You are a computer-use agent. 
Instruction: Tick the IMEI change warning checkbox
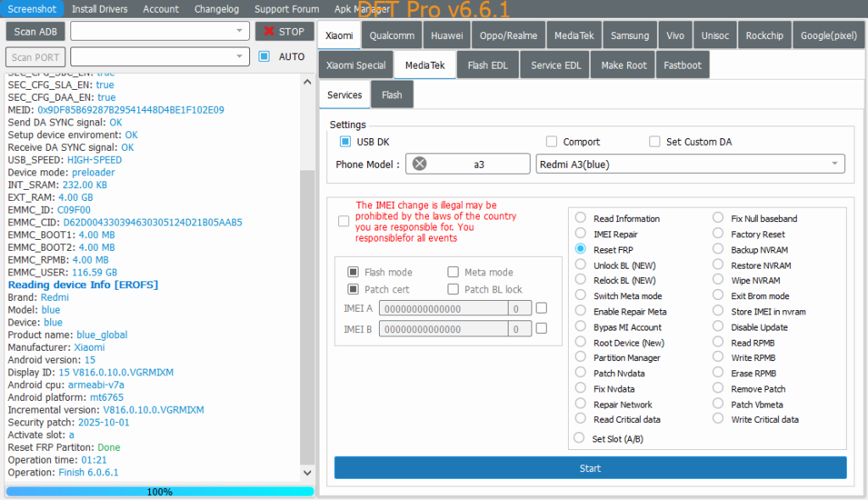[344, 221]
